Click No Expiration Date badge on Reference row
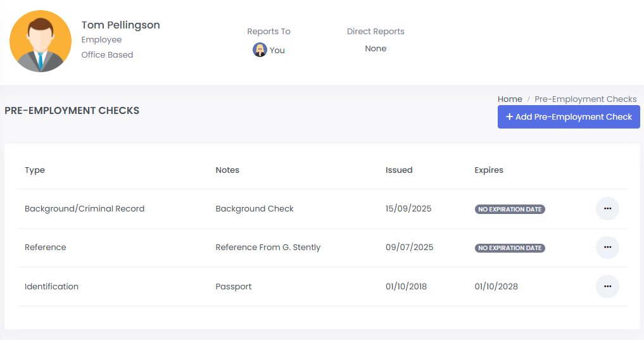Viewport: 644px width, 340px height. pos(510,248)
